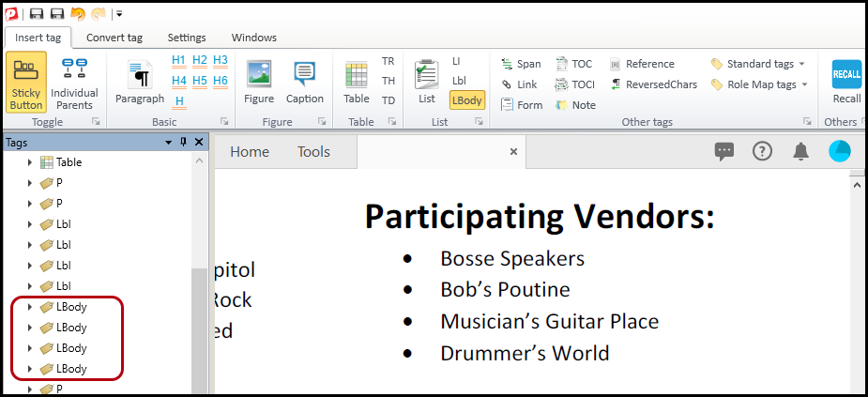The height and width of the screenshot is (397, 868).
Task: Insert an H6 heading tag
Action: click(x=221, y=81)
